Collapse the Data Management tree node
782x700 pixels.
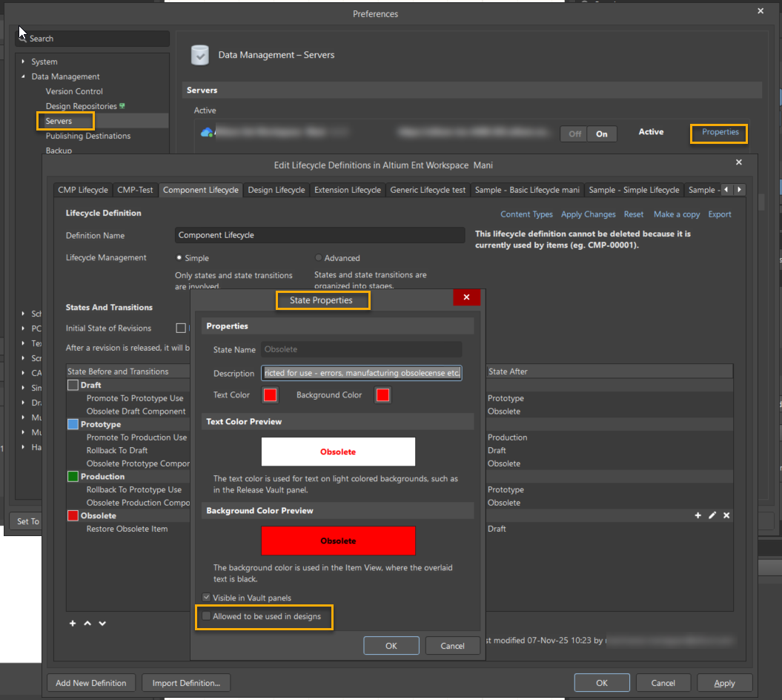(x=23, y=76)
